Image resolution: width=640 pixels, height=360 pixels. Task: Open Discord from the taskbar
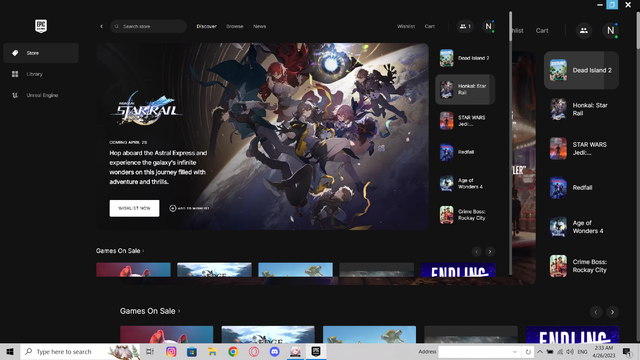click(274, 351)
